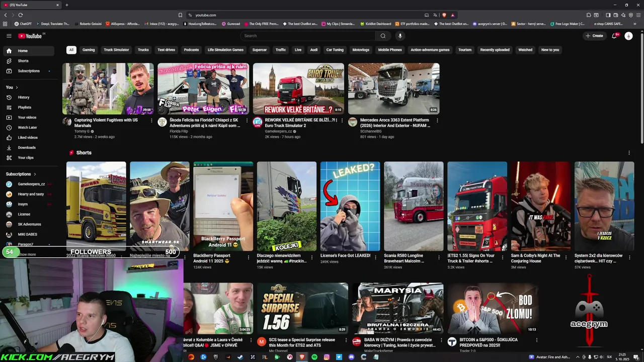Open Watch Later in the sidebar

click(x=28, y=127)
